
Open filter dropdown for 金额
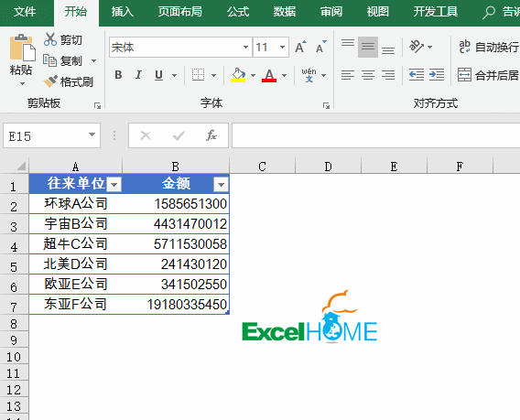coord(221,185)
